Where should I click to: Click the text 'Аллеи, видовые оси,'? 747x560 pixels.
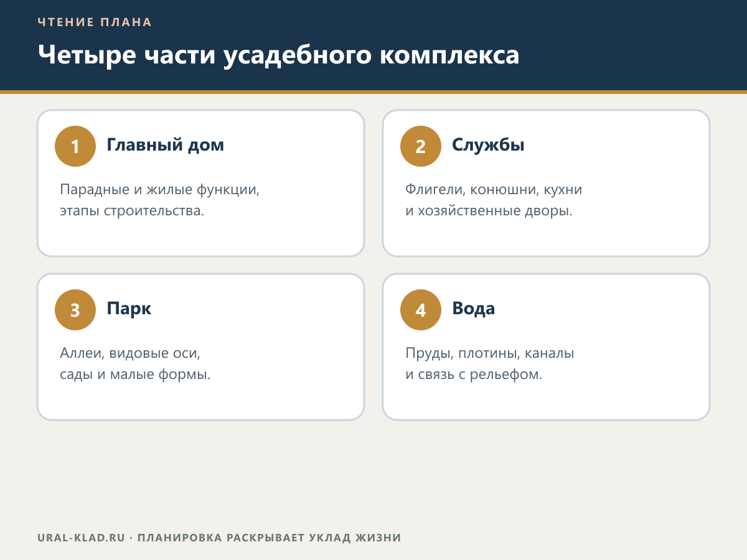tap(131, 353)
